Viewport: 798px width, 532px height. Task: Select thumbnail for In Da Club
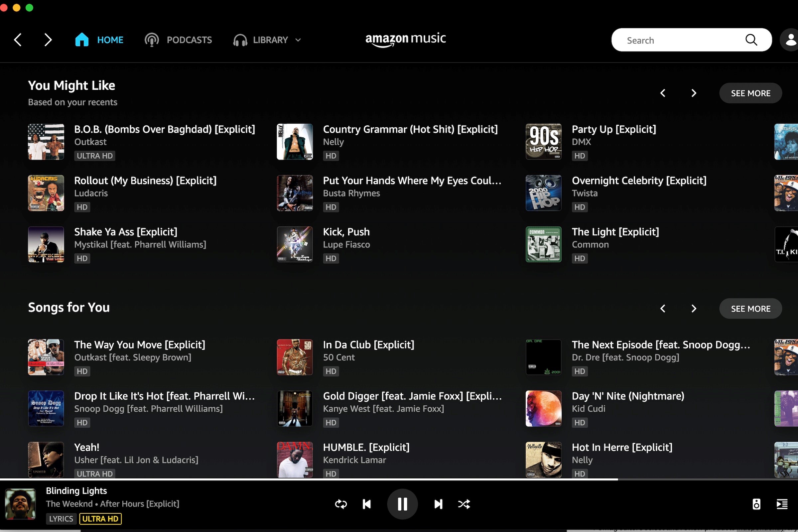pyautogui.click(x=295, y=357)
